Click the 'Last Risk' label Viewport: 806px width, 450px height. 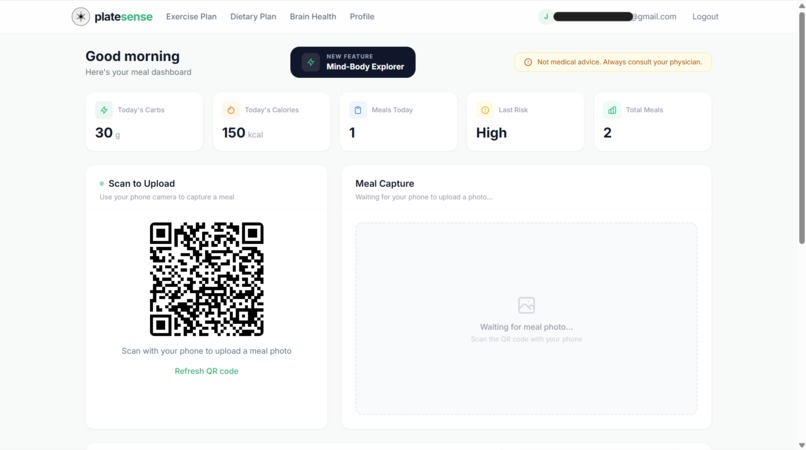pyautogui.click(x=513, y=110)
